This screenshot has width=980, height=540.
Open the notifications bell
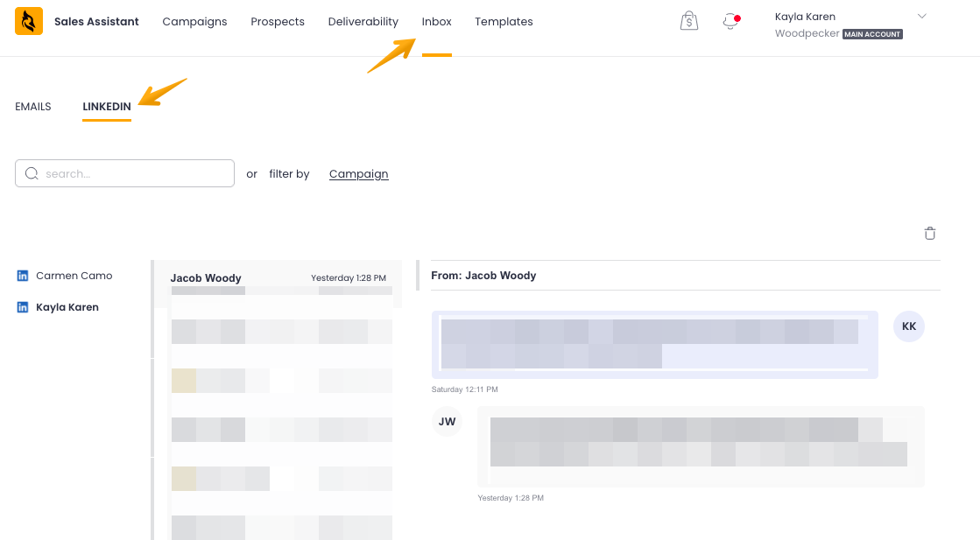pos(730,21)
